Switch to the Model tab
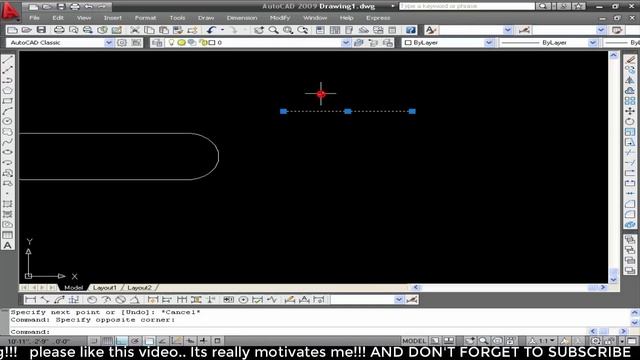 tap(73, 288)
